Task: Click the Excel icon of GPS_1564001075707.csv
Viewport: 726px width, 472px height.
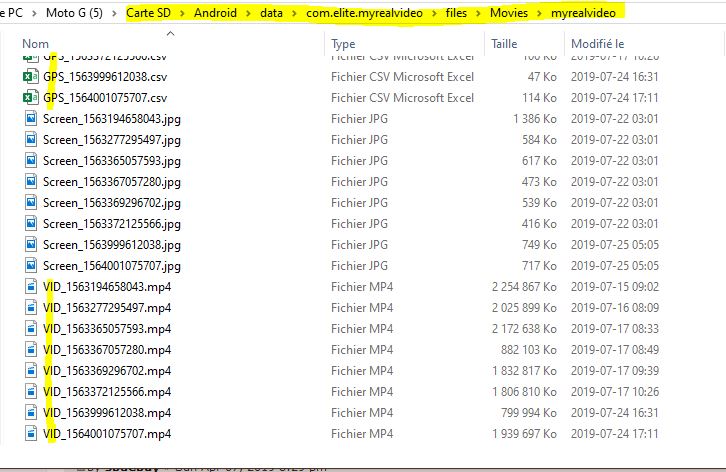Action: tap(33, 98)
